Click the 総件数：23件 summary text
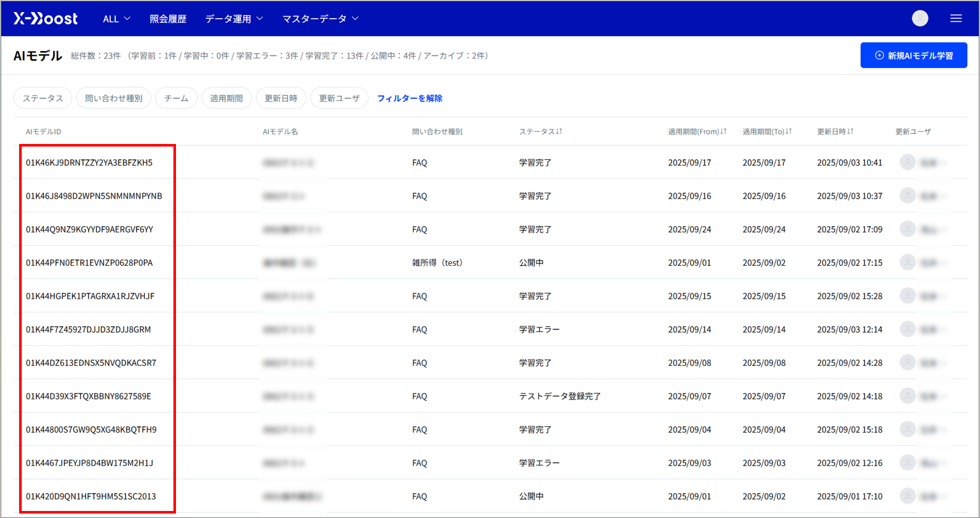The height and width of the screenshot is (518, 980). point(96,55)
